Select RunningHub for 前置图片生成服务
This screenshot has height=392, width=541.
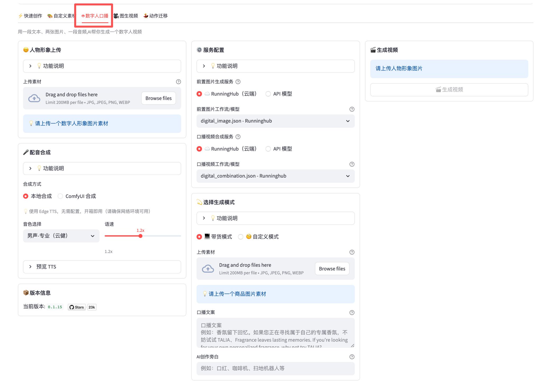point(226,94)
